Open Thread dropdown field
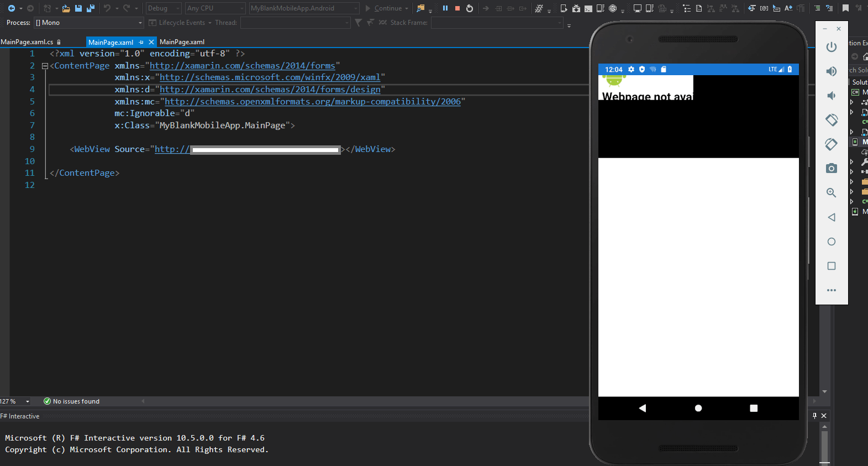Image resolution: width=868 pixels, height=466 pixels. click(296, 23)
